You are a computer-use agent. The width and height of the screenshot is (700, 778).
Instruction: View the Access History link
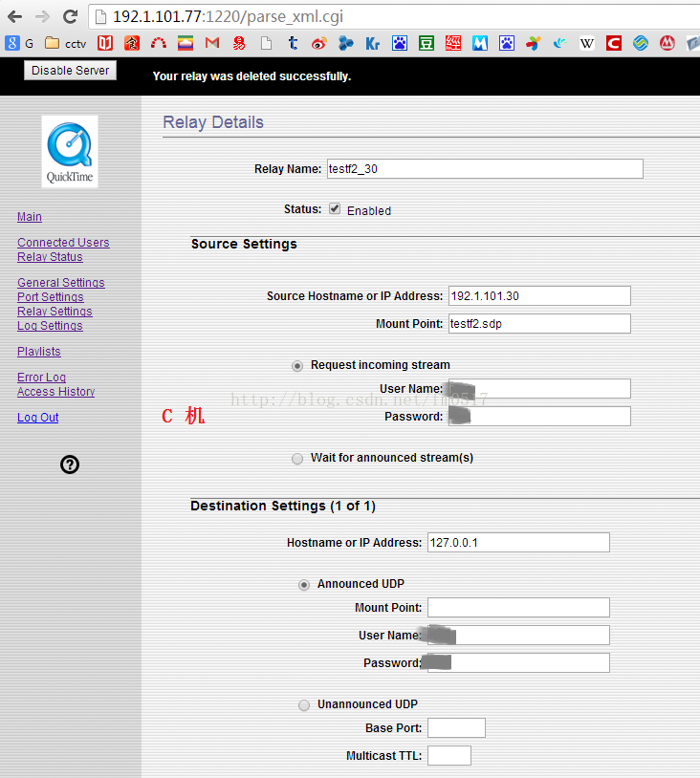[55, 392]
